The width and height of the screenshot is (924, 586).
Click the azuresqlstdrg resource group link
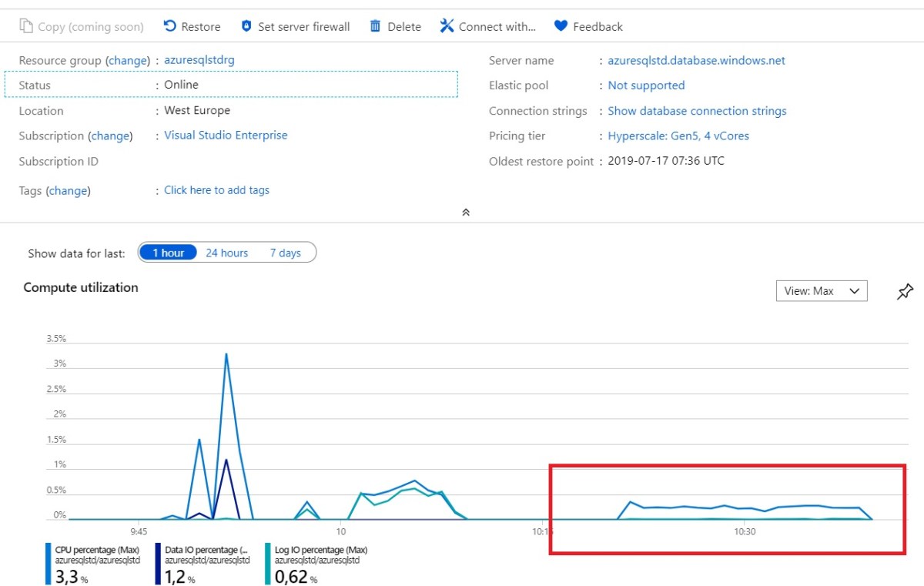199,60
